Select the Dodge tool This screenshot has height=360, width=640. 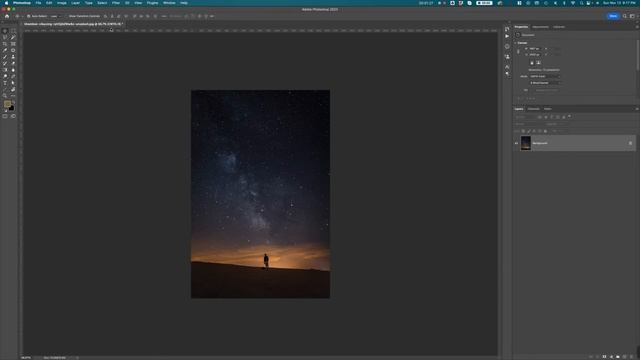click(x=5, y=76)
